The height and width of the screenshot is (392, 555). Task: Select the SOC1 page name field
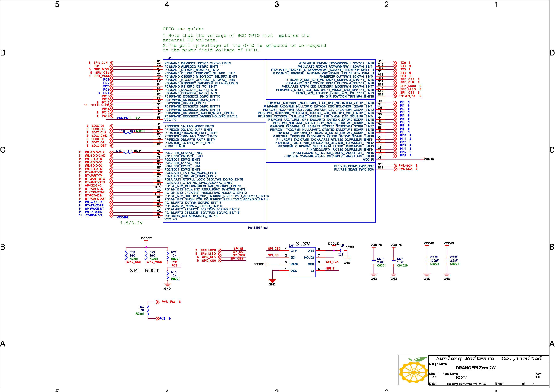pyautogui.click(x=461, y=378)
